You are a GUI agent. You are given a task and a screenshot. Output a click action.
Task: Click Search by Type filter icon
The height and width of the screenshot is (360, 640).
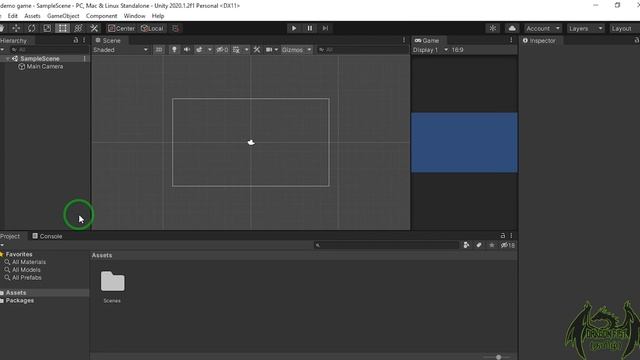pyautogui.click(x=466, y=245)
